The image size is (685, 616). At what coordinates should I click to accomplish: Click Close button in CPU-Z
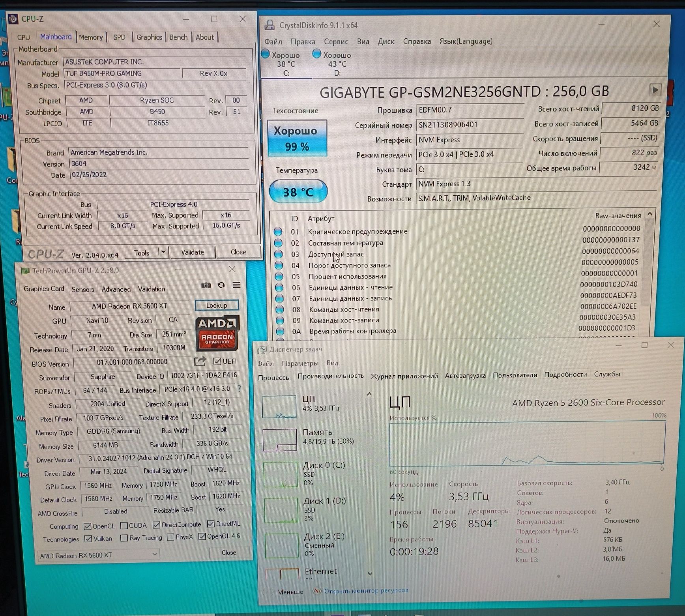pyautogui.click(x=238, y=252)
